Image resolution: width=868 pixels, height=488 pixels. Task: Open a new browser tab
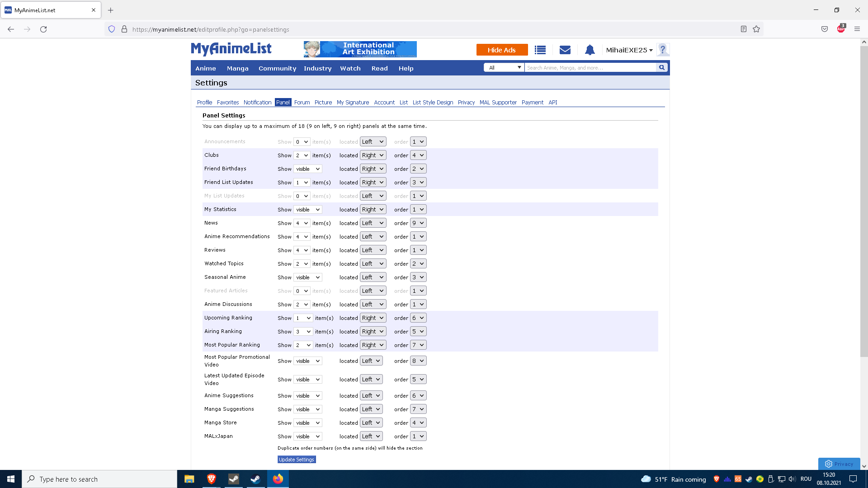tap(111, 10)
